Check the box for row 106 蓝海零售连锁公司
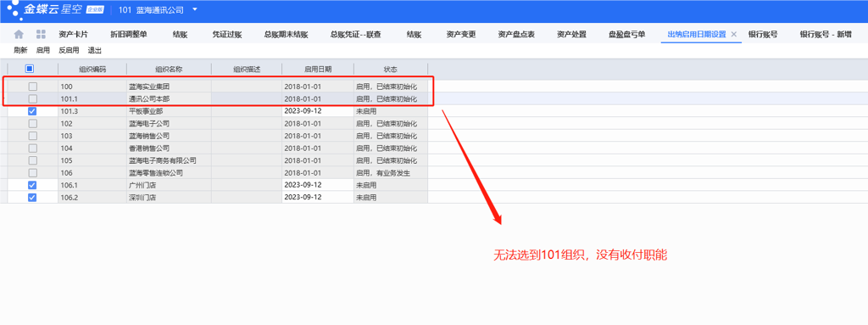The height and width of the screenshot is (325, 868). (x=33, y=173)
